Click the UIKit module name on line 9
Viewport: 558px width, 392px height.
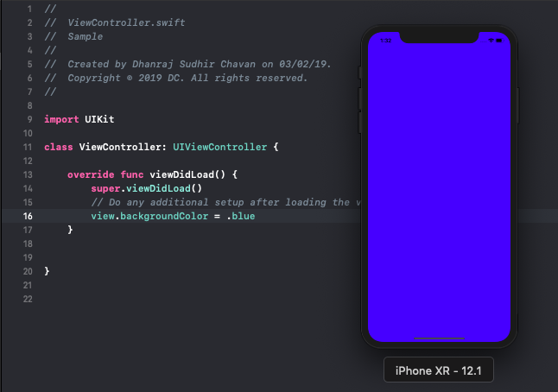pyautogui.click(x=99, y=119)
